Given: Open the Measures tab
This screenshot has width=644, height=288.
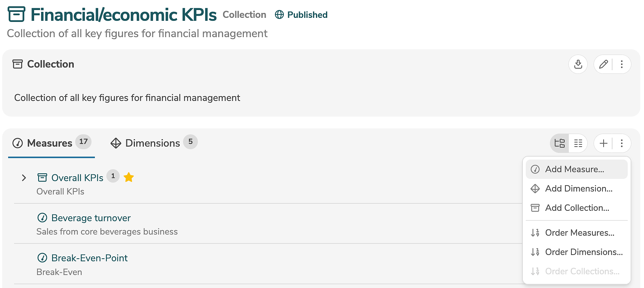Looking at the screenshot, I should 50,143.
